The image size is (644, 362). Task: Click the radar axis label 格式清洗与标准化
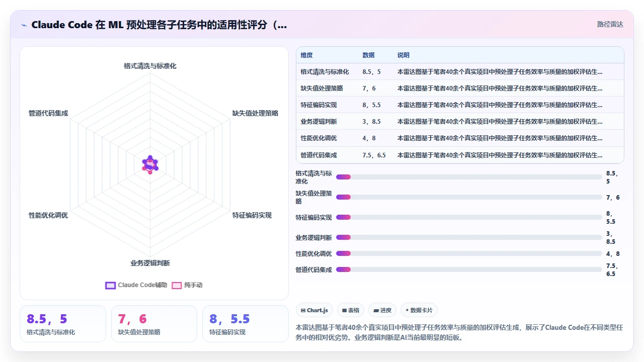click(x=150, y=66)
